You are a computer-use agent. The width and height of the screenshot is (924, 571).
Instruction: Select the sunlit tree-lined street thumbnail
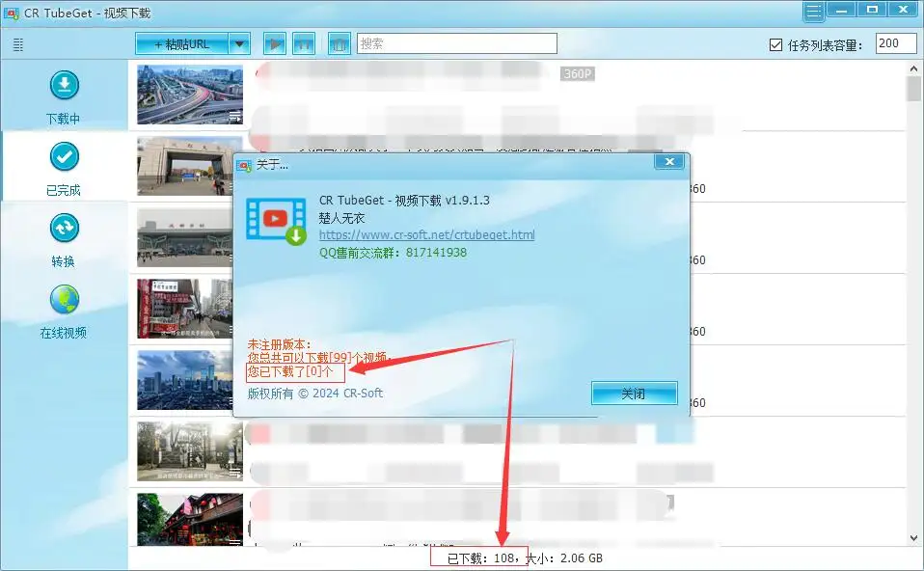click(x=190, y=451)
